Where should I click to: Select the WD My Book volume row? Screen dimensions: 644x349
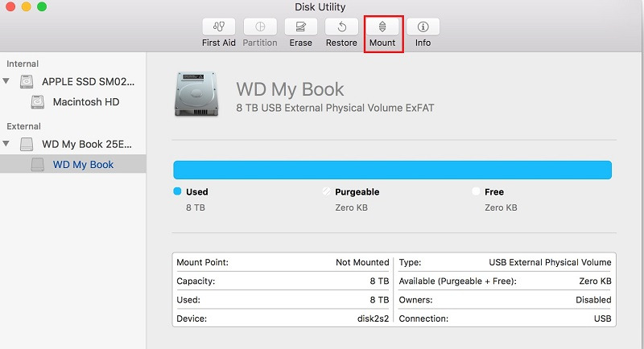73,164
